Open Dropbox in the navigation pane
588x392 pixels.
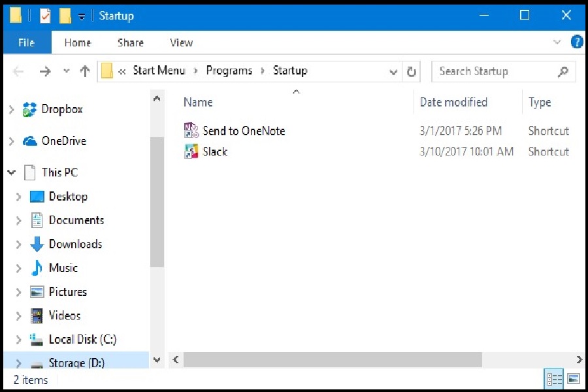tap(61, 109)
